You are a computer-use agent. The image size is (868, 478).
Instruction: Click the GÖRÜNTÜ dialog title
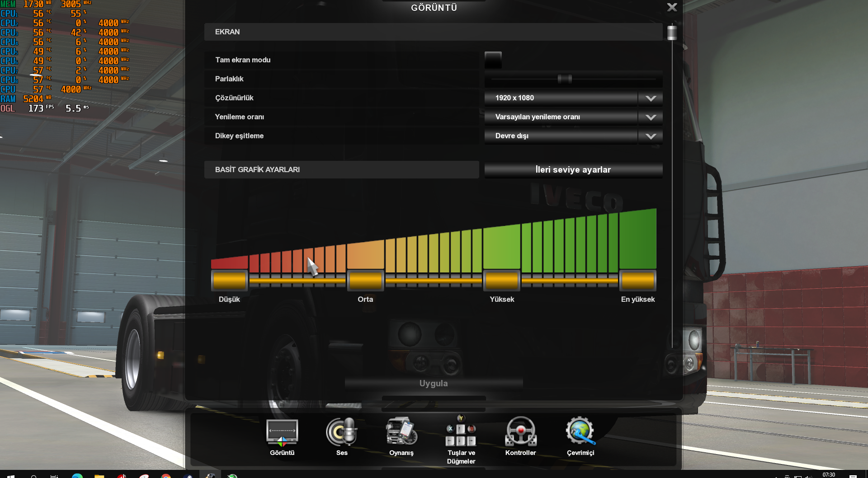pos(434,8)
